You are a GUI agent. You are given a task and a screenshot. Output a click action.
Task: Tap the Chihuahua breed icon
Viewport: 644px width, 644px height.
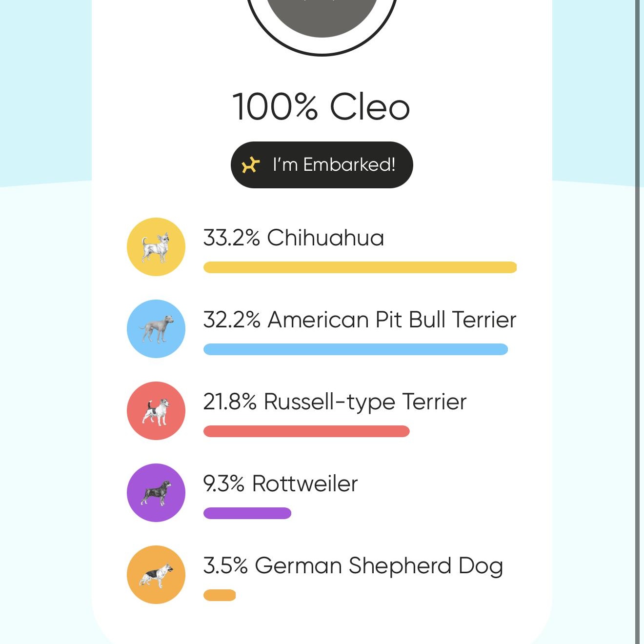tap(156, 247)
